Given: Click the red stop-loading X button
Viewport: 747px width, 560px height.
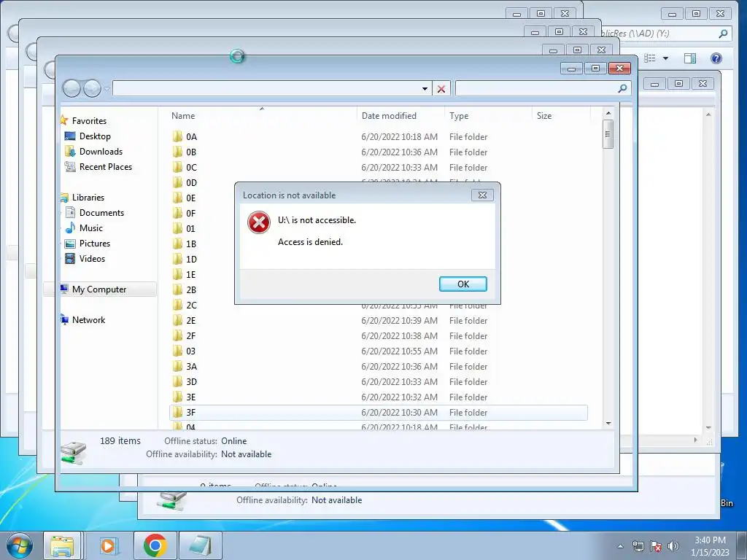Looking at the screenshot, I should pos(441,88).
